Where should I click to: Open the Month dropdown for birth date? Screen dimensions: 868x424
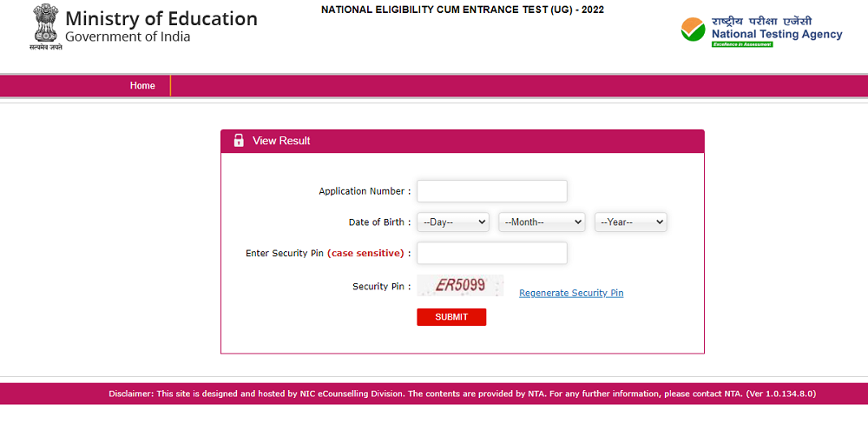click(542, 222)
